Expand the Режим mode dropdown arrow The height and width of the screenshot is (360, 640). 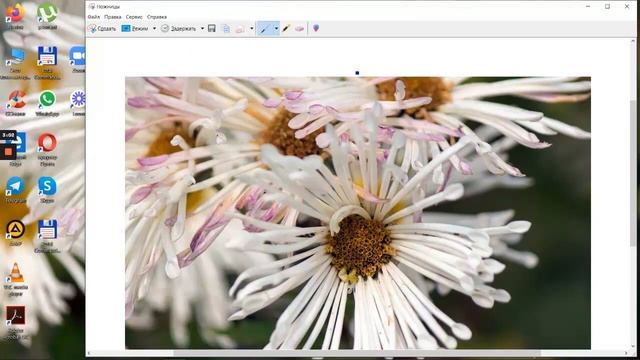point(154,28)
